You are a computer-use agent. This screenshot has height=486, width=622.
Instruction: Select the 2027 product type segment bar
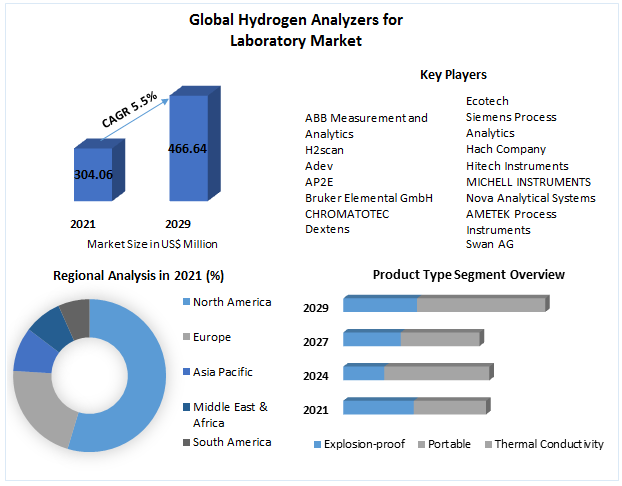pyautogui.click(x=411, y=339)
